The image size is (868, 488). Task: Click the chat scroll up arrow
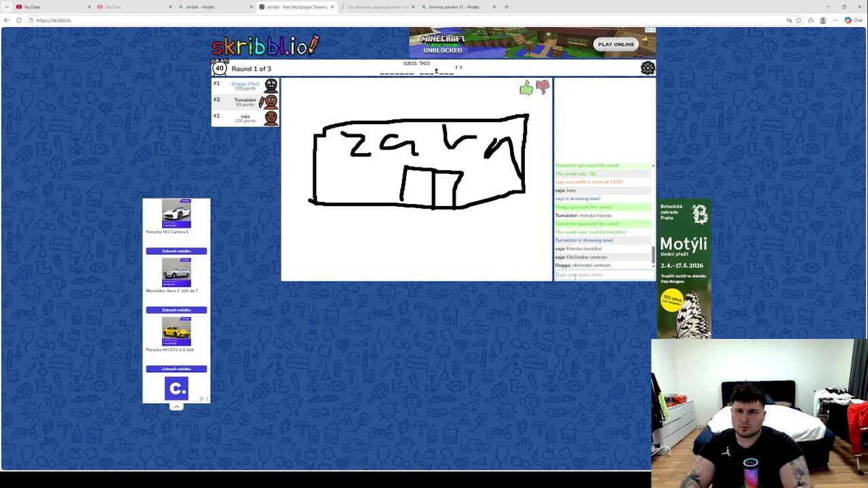point(653,165)
